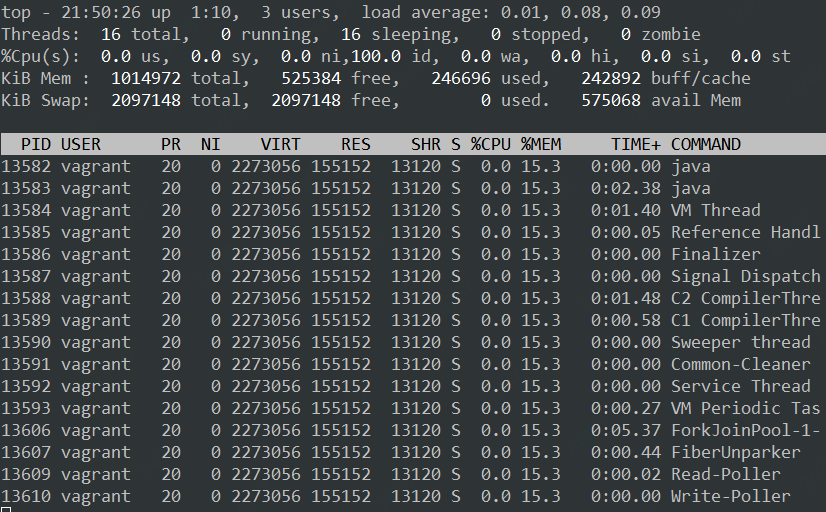
Task: Click the Read-Poller thread entry
Action: 725,474
